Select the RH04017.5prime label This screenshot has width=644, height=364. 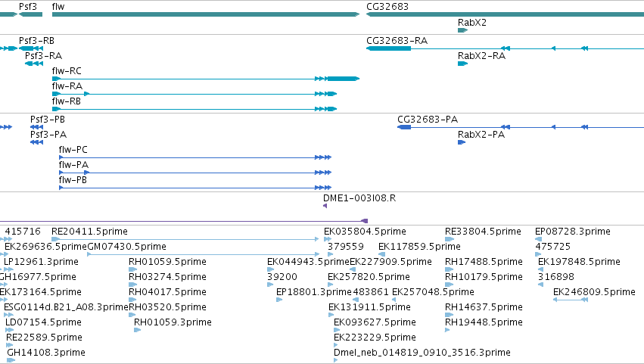tap(167, 293)
